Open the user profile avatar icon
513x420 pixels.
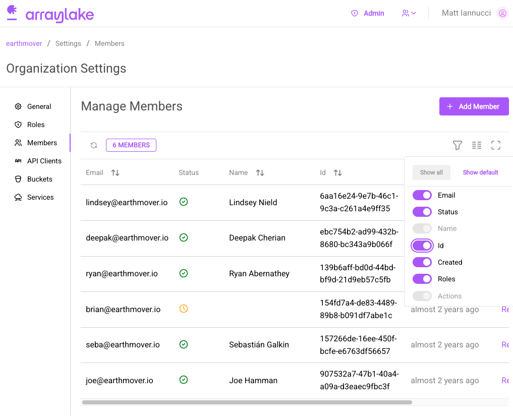[502, 13]
